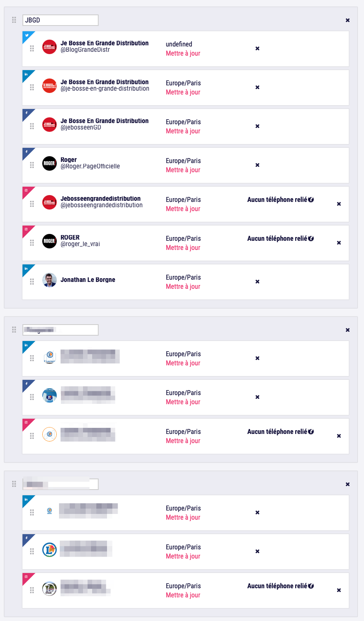The image size is (364, 621).
Task: Click Mettre à jour for Jonathan Le Borgne
Action: [183, 286]
